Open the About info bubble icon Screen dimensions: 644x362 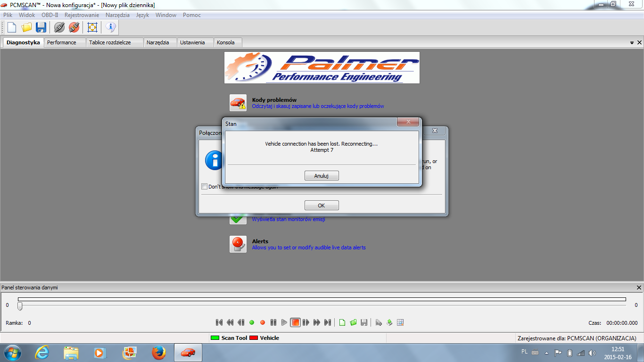[111, 27]
